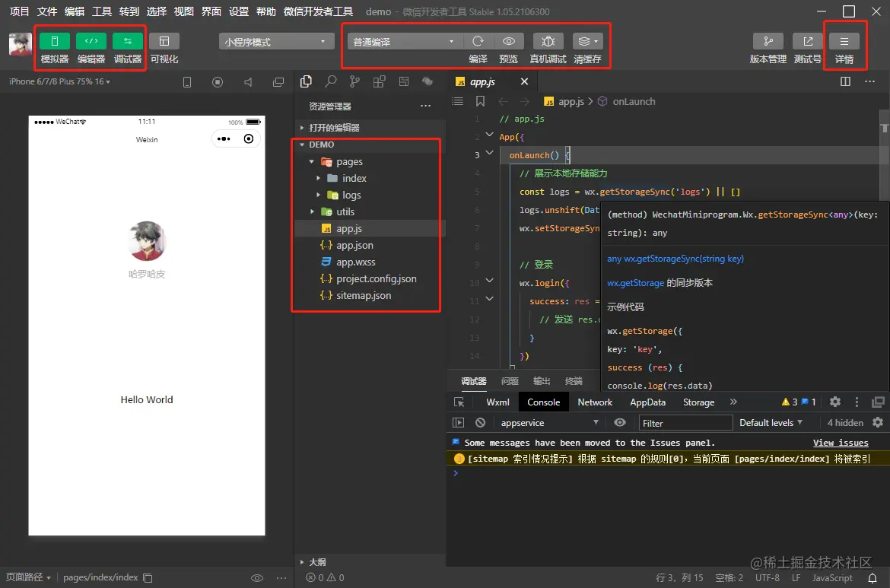Open the 清缓存 clear cache dropdown
890x588 pixels.
coord(587,41)
